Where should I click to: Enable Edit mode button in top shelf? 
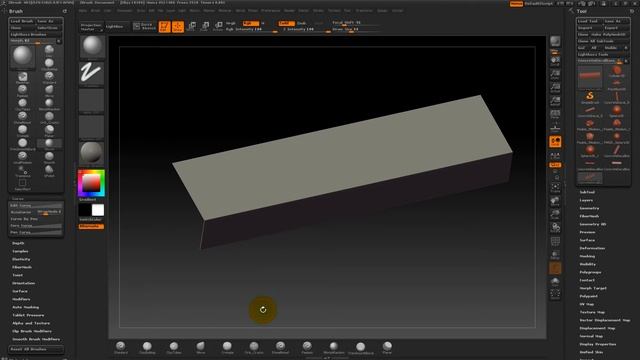pos(164,27)
